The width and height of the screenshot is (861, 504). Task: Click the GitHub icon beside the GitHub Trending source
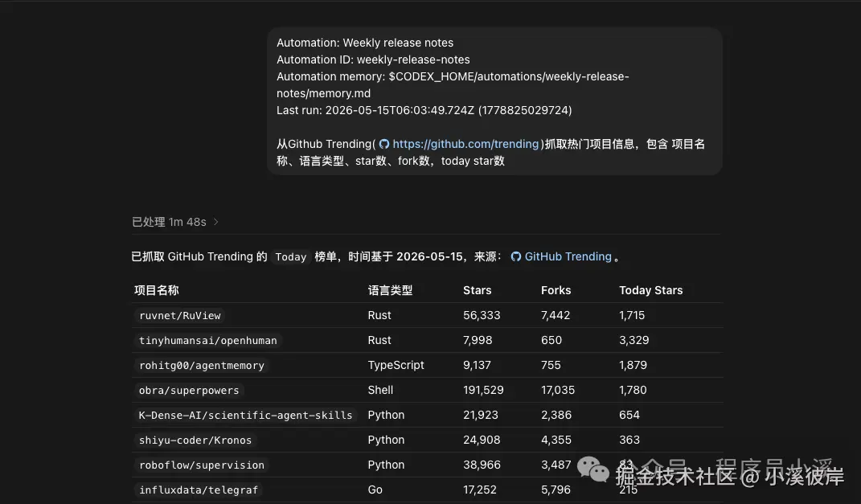click(x=516, y=256)
